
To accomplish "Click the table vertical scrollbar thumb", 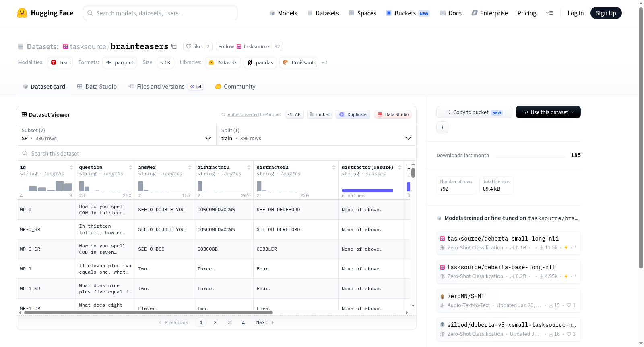I will point(413,173).
